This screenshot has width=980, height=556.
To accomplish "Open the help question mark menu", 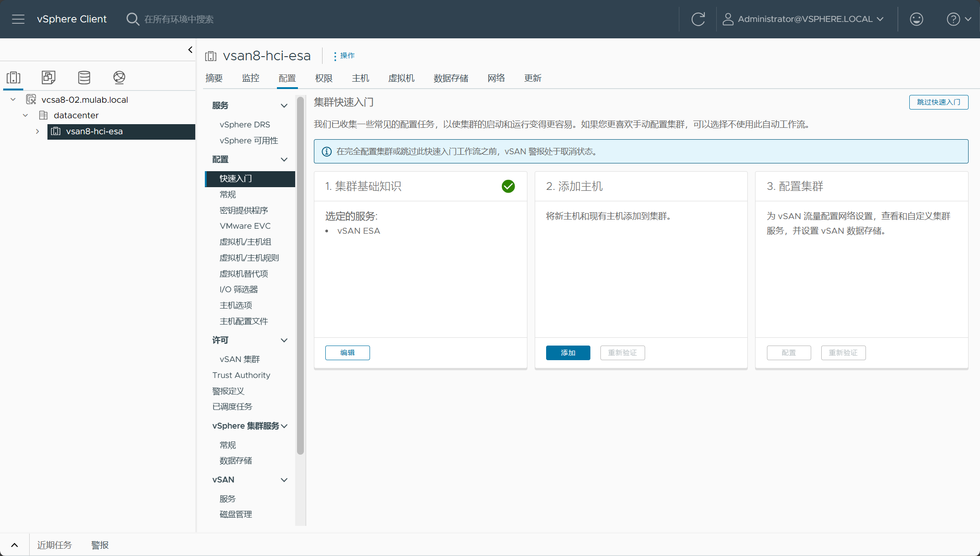I will click(x=959, y=19).
